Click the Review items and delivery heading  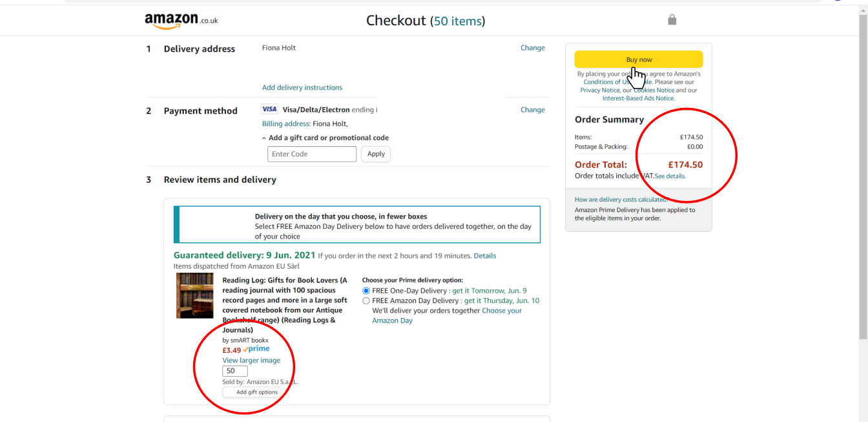[x=220, y=180]
